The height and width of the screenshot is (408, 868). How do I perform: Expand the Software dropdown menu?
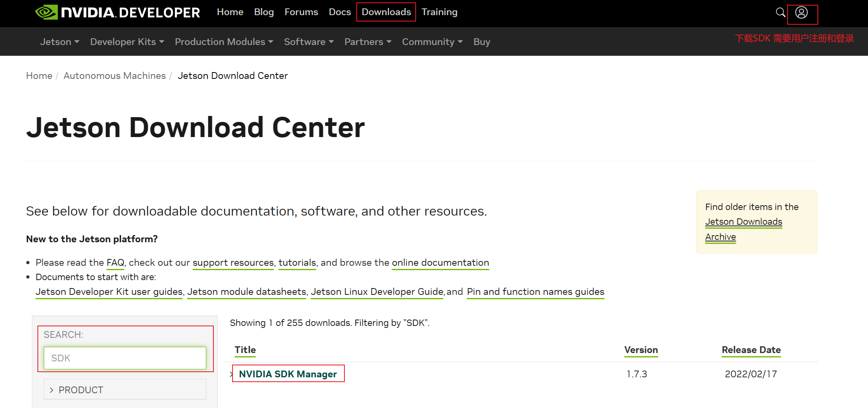pyautogui.click(x=309, y=42)
